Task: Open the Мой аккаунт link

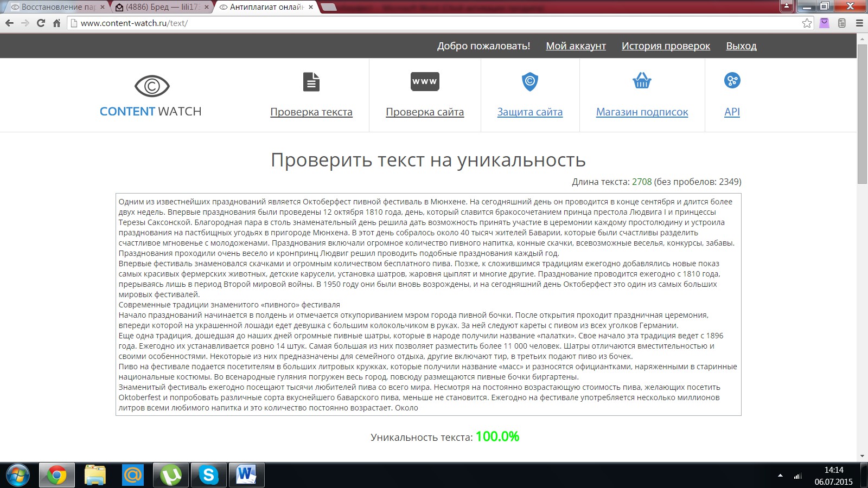Action: [x=576, y=46]
